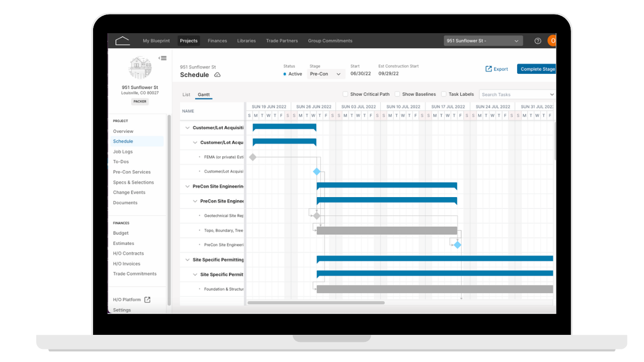644x362 pixels.
Task: Click the Complete Stage button
Action: [537, 69]
